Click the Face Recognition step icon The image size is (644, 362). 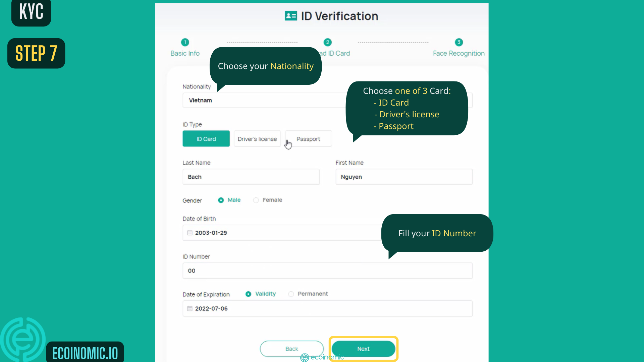[459, 42]
